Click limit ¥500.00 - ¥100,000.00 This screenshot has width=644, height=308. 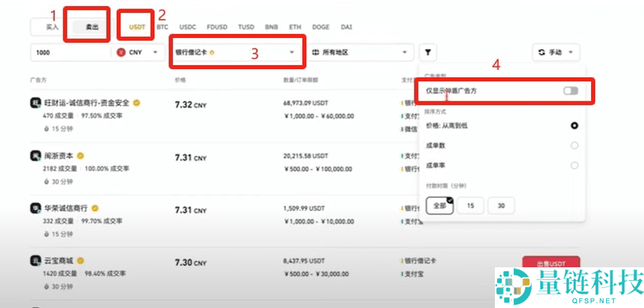(318, 169)
